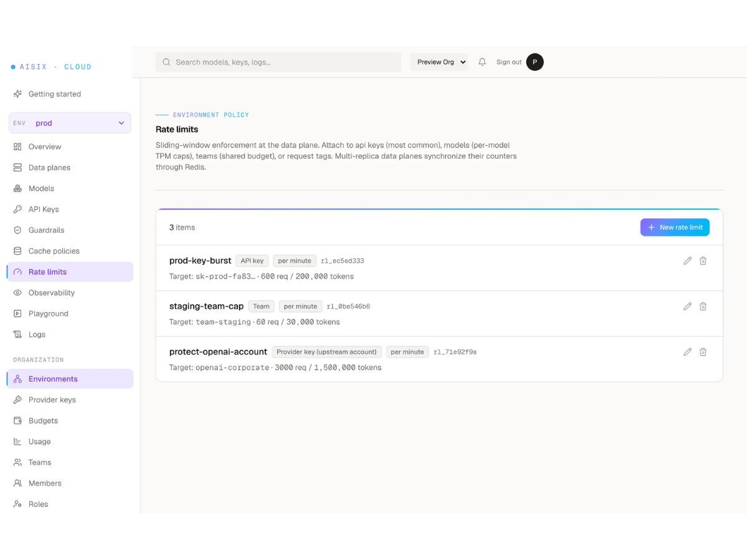Click the Models cubes icon

[x=17, y=189]
